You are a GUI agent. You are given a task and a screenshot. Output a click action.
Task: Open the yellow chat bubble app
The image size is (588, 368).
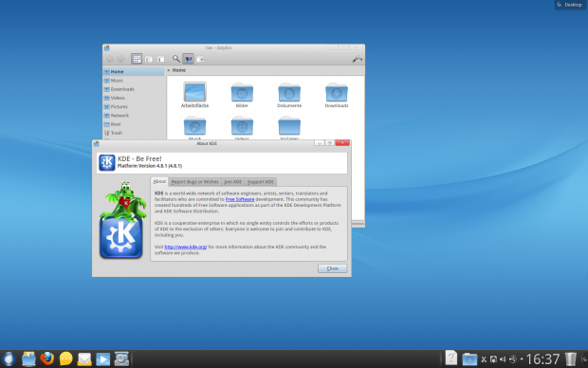pyautogui.click(x=65, y=359)
